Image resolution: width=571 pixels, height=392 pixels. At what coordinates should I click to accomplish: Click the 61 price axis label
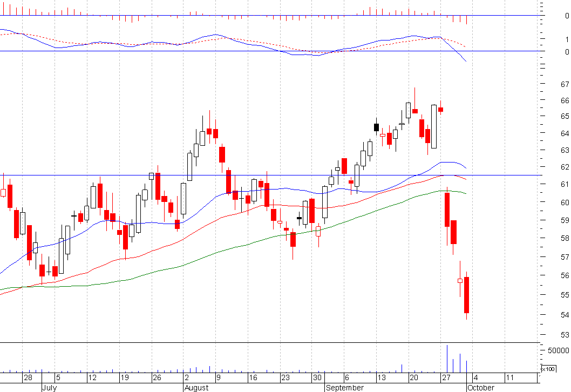(x=565, y=184)
